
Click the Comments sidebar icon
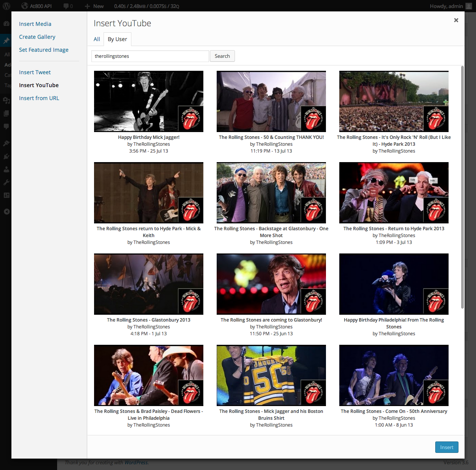(6, 126)
